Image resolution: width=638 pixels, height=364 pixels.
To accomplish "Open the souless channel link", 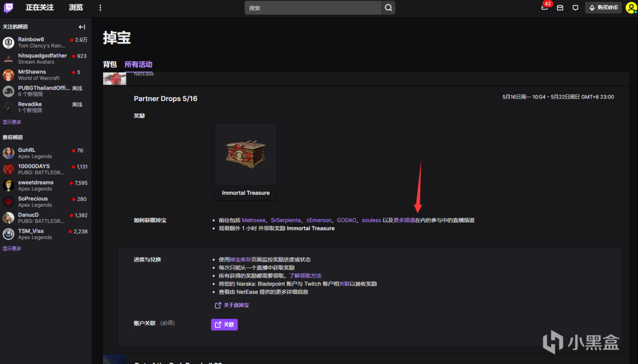I will pos(371,221).
